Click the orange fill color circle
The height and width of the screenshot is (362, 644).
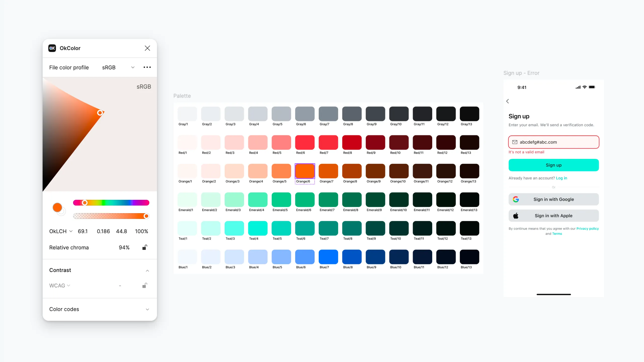(x=57, y=207)
